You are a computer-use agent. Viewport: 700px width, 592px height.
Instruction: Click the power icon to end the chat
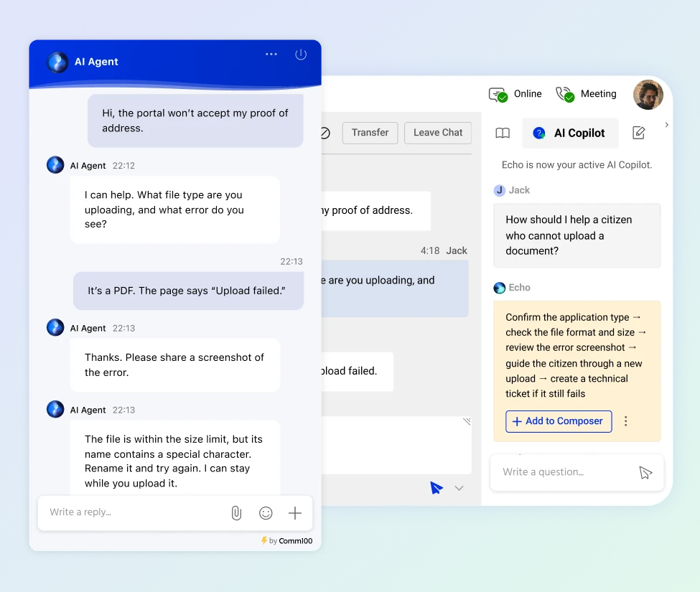point(301,55)
